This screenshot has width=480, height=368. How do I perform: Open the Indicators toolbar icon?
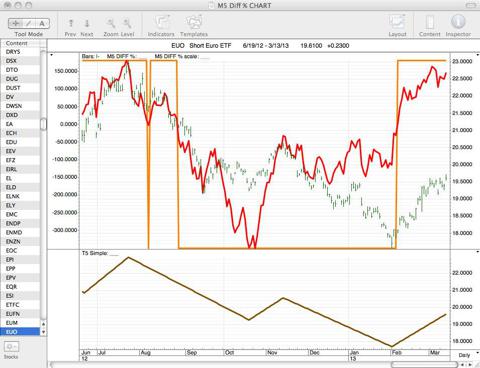[x=162, y=23]
